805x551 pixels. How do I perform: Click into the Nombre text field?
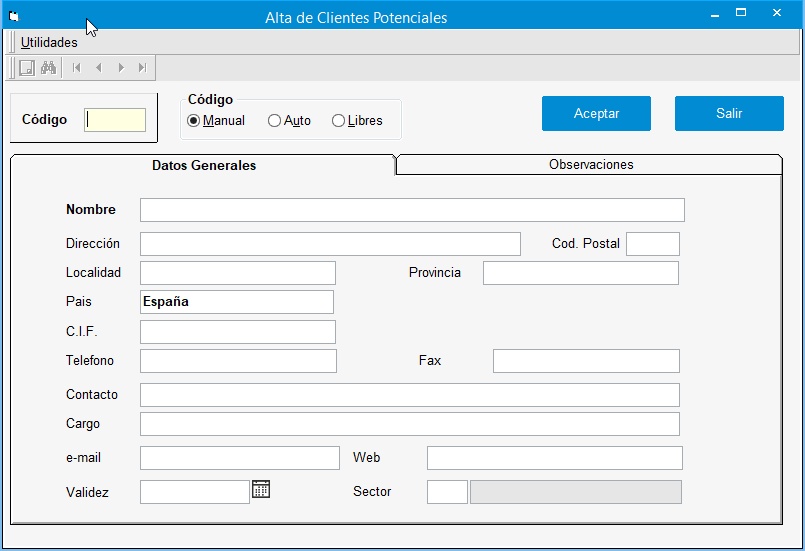(412, 210)
